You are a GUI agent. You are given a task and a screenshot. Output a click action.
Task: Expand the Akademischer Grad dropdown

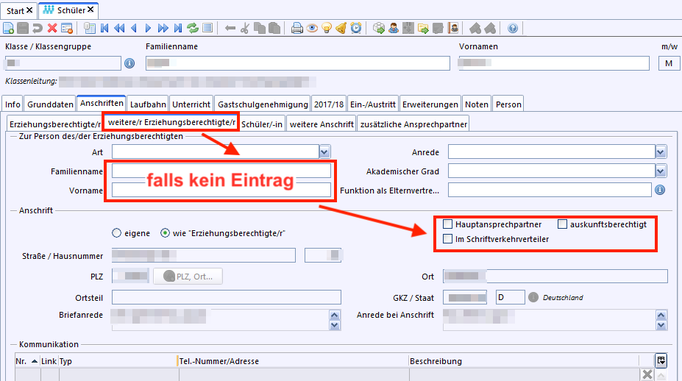pyautogui.click(x=661, y=171)
